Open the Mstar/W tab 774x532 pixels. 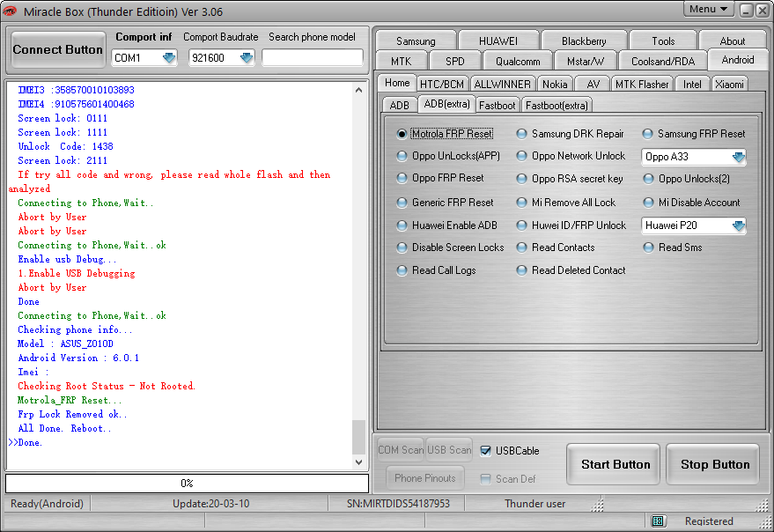click(586, 62)
